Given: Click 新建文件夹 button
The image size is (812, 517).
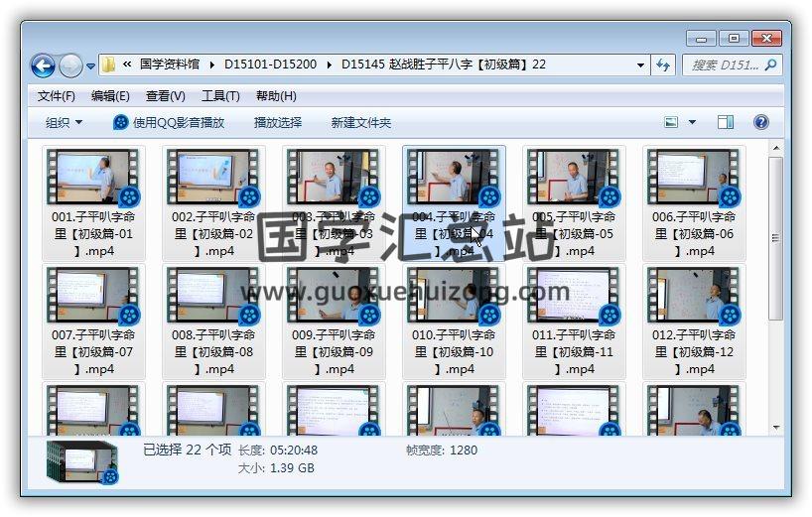Looking at the screenshot, I should point(361,123).
